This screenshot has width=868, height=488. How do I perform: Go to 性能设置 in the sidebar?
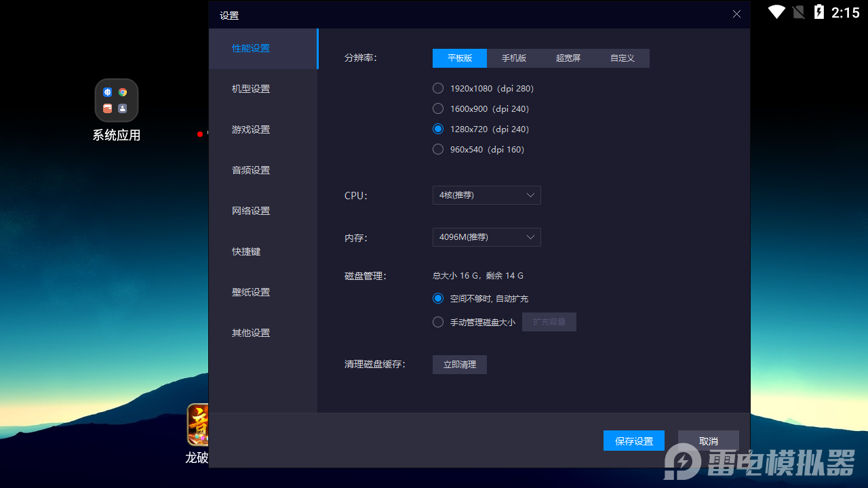263,49
